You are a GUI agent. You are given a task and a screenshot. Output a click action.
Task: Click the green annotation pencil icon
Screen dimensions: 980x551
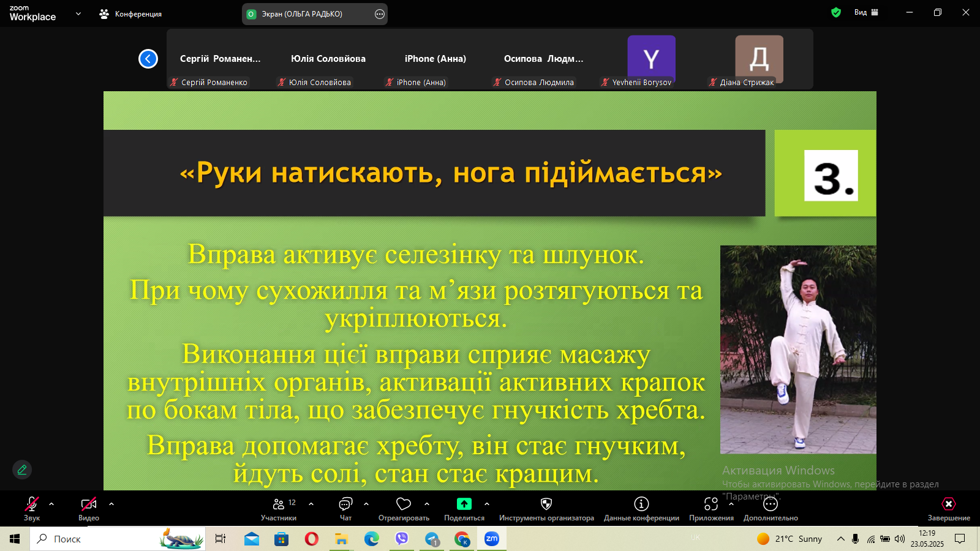[22, 470]
